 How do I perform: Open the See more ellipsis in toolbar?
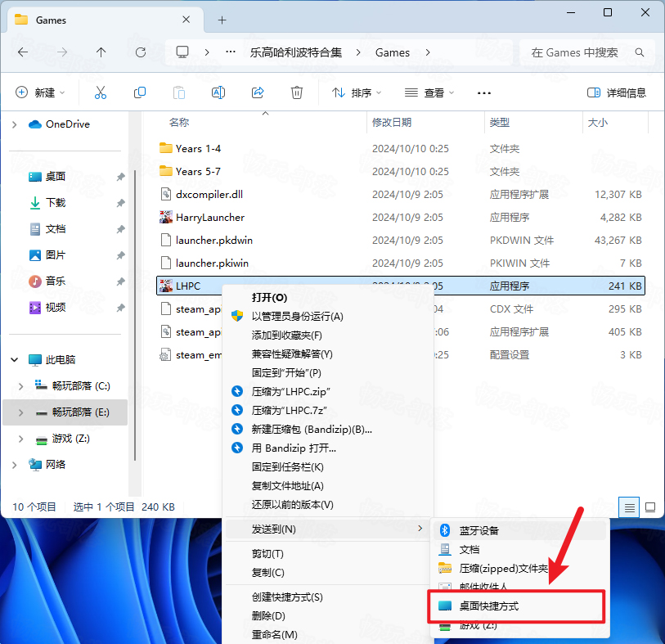pyautogui.click(x=484, y=93)
